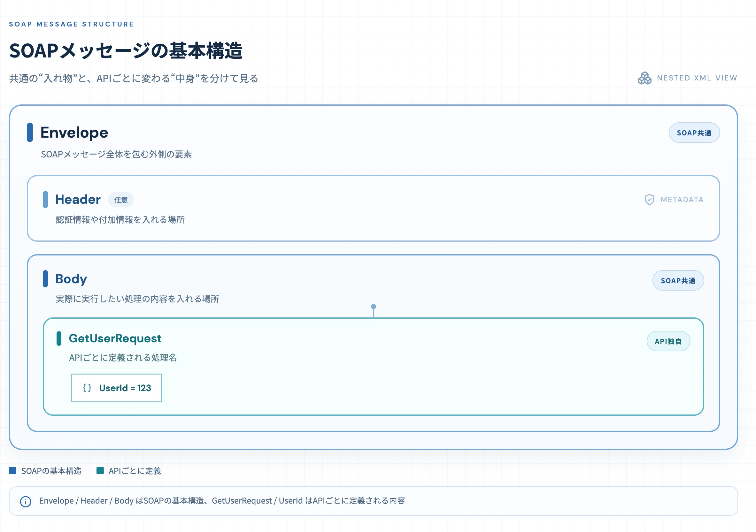Click the connector dot above GetUserRequest card
This screenshot has width=756, height=532.
[x=374, y=306]
